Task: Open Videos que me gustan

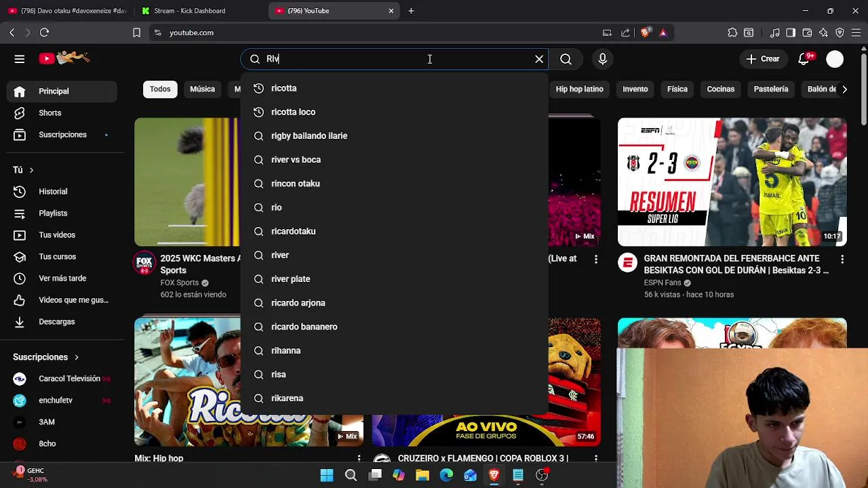Action: 62,300
